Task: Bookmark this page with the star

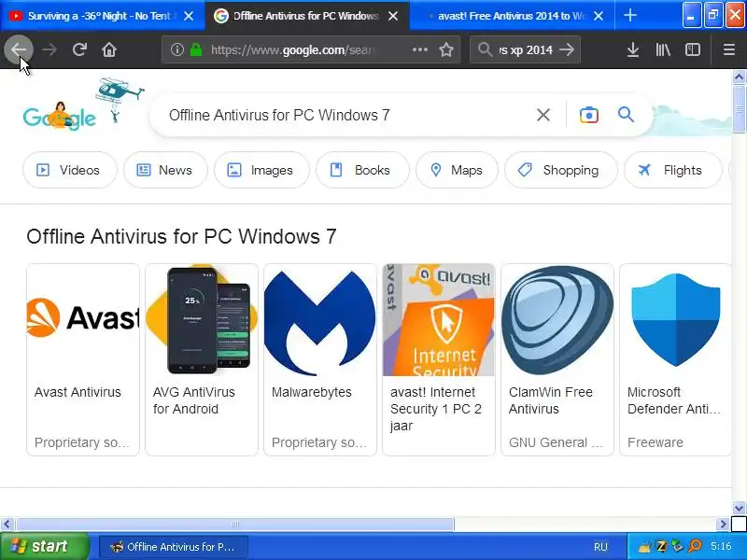Action: (446, 49)
